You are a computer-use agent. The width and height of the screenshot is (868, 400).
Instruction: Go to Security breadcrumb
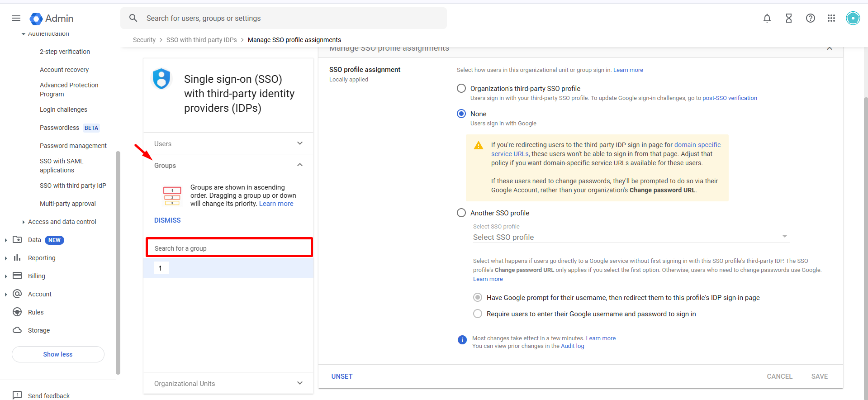click(x=144, y=40)
